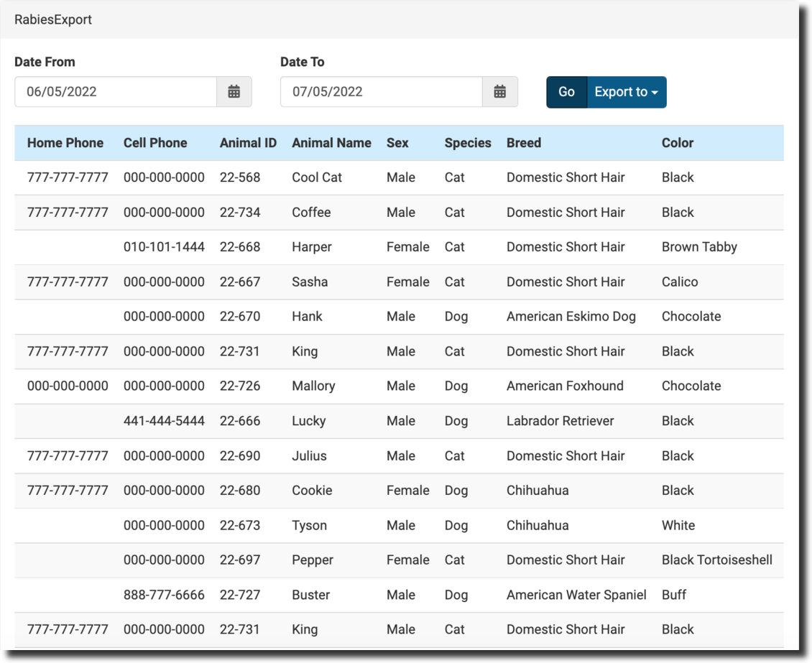Focus the Date To input field
The width and height of the screenshot is (812, 663).
pyautogui.click(x=381, y=92)
